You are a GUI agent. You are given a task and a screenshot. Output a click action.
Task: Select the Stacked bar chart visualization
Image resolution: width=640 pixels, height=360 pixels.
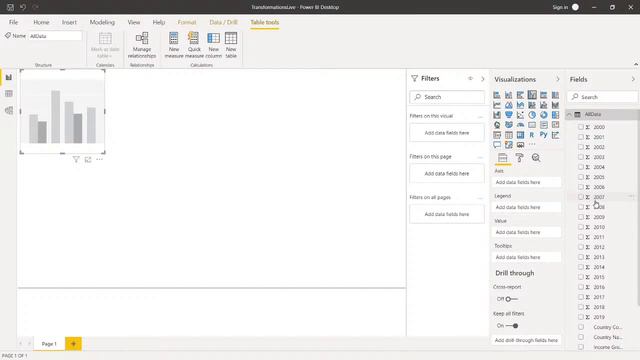coord(497,95)
